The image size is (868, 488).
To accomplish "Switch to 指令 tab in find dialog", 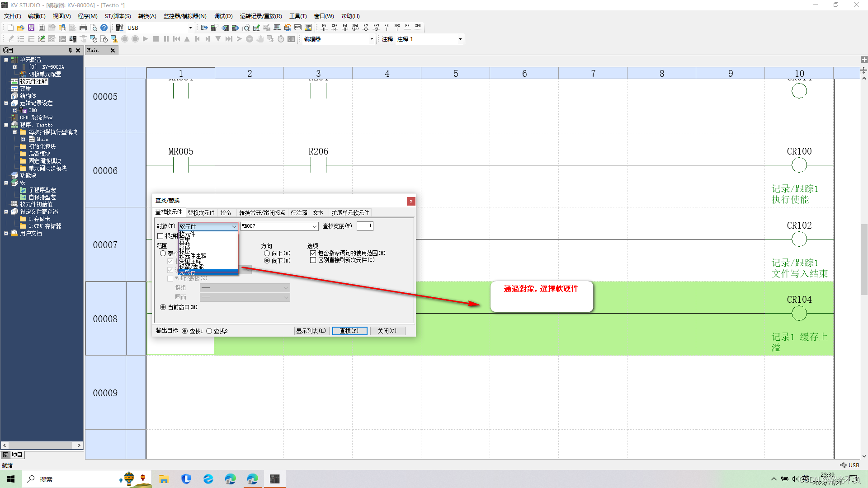I will click(226, 212).
